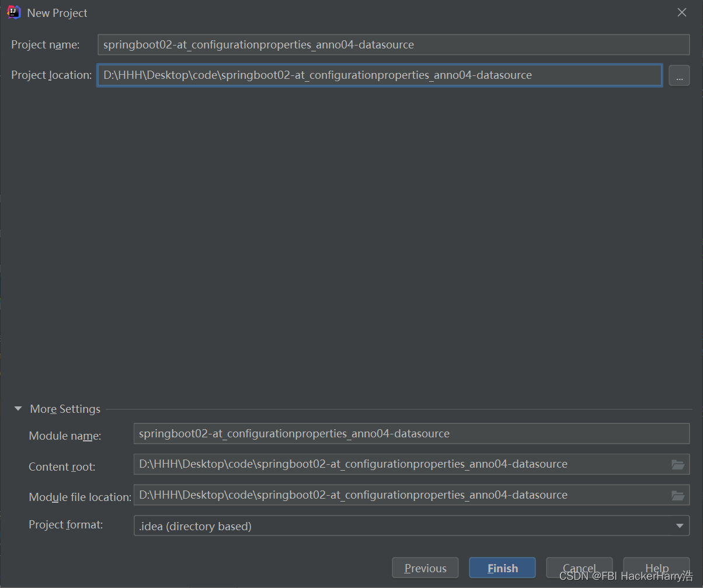Screen dimensions: 703x588
Task: Click the "More Settings" heading text
Action: click(x=65, y=409)
